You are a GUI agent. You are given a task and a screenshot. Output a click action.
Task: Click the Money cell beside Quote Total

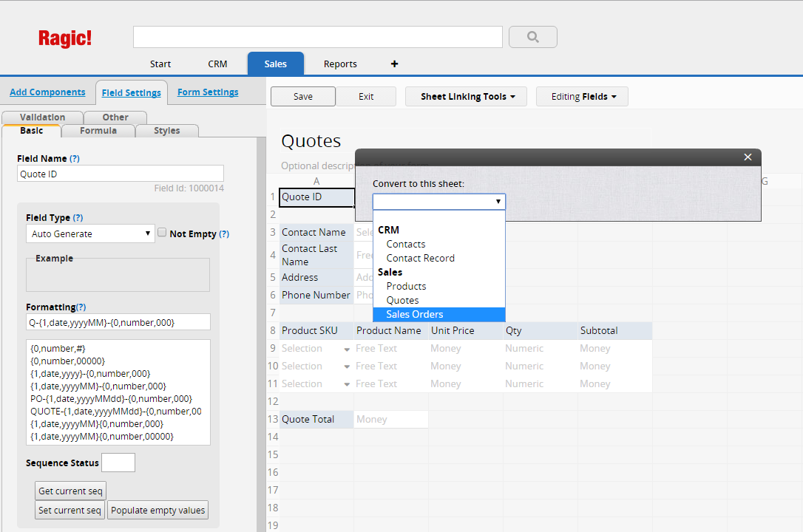(x=391, y=420)
